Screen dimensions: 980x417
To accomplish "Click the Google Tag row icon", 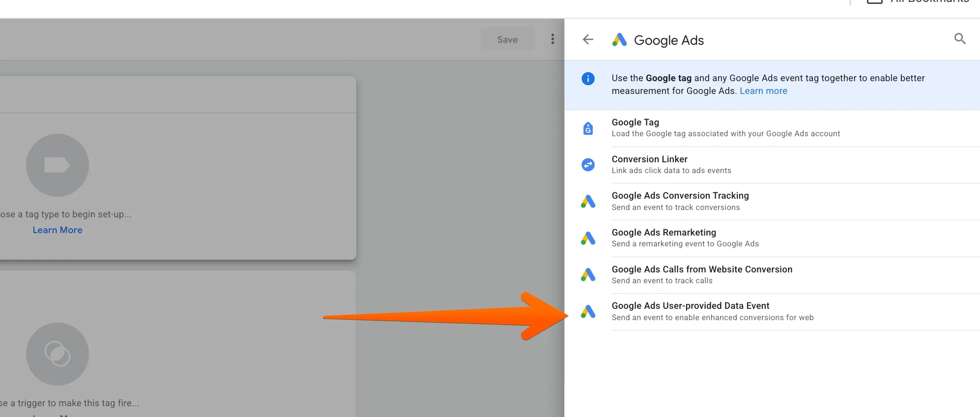I will click(588, 128).
